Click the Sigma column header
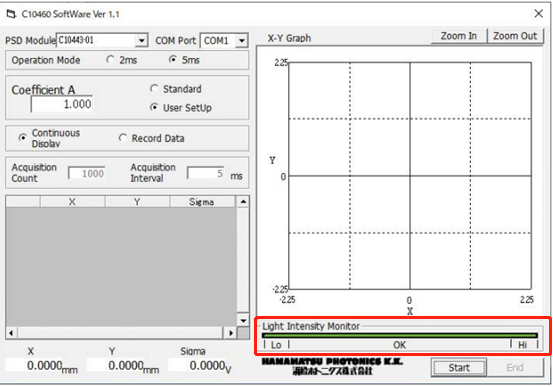This screenshot has width=553, height=387. coord(202,202)
